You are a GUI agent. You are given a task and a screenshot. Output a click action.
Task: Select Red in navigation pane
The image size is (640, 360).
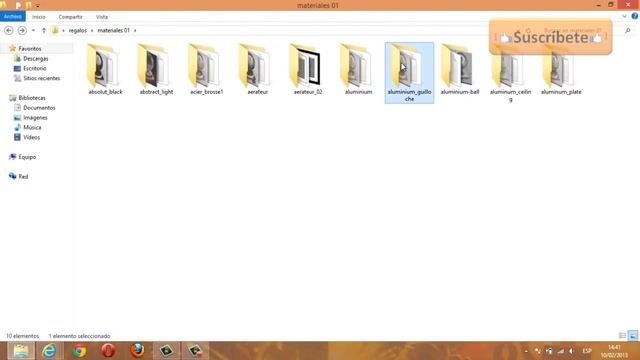(23, 176)
